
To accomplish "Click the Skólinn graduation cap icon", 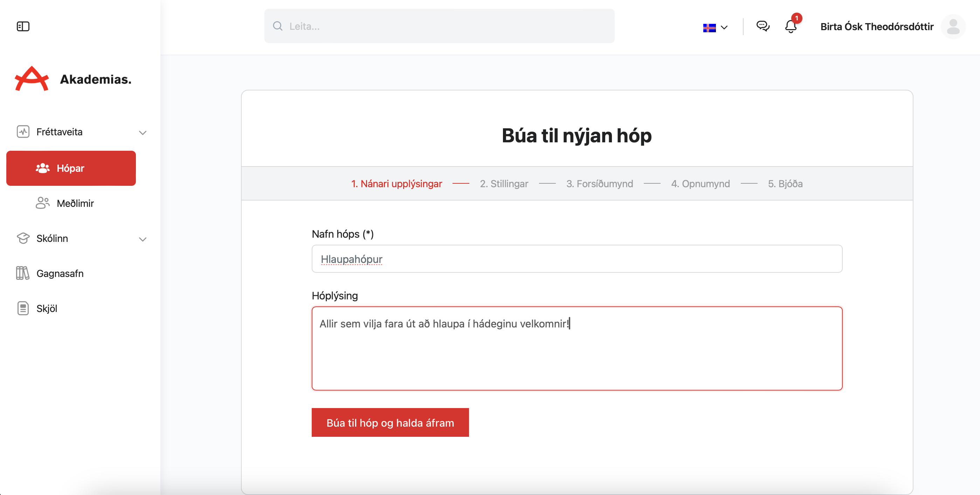I will click(23, 238).
